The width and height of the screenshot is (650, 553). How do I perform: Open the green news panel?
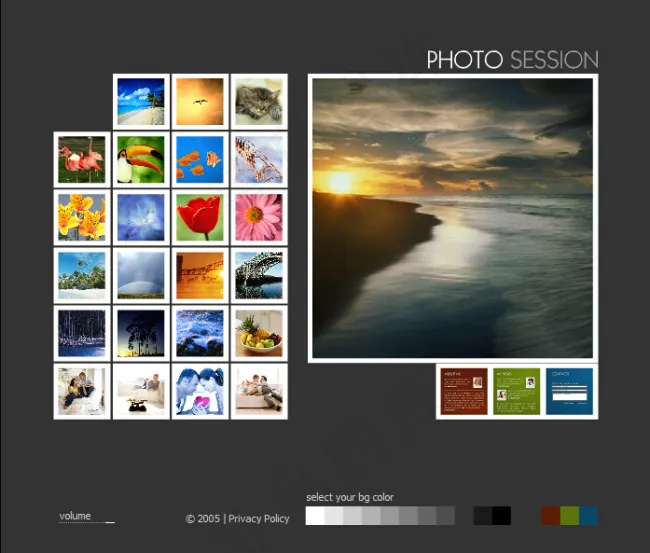coord(516,391)
